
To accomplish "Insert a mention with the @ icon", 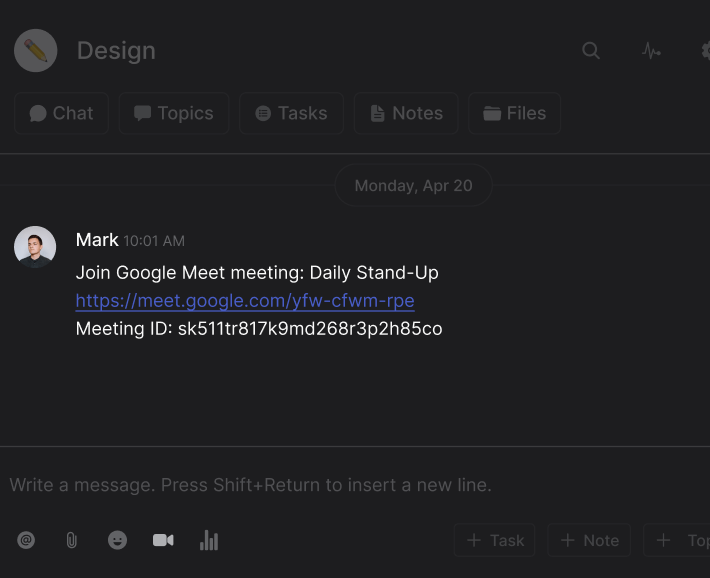I will pyautogui.click(x=26, y=540).
